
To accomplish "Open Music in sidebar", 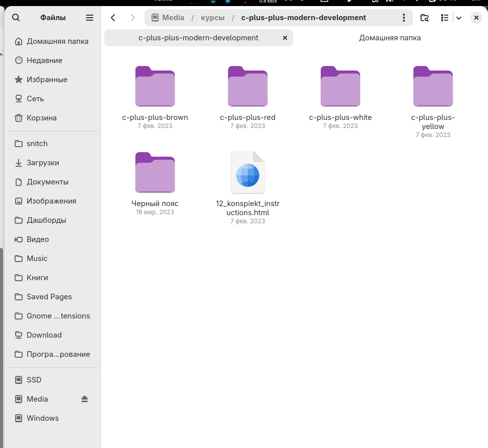I will 53,259.
